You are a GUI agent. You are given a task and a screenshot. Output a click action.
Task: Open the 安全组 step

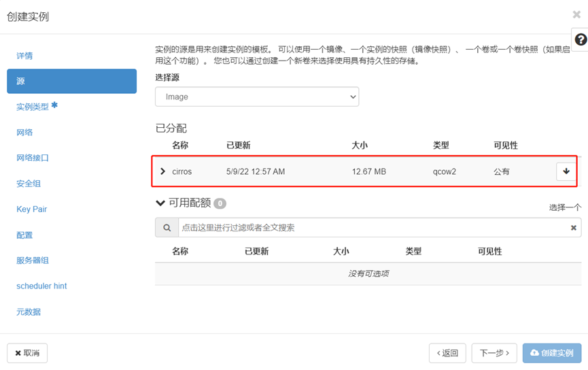29,184
